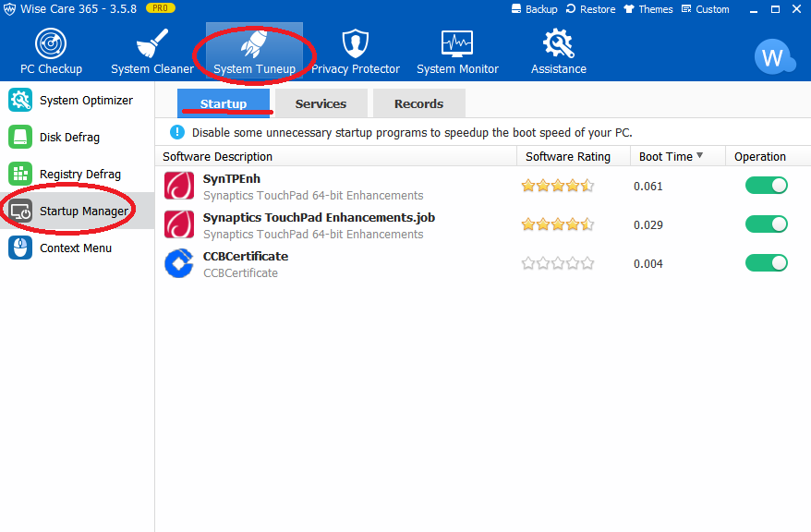Minimize the Wise Care 365 window
Screen dimensions: 811x532
(x=754, y=9)
